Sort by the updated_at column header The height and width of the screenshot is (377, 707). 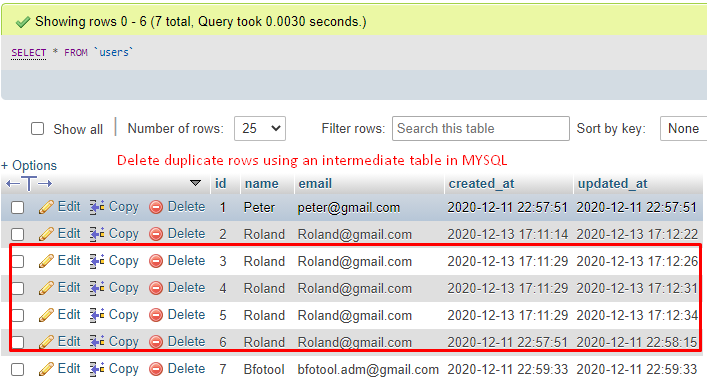pos(613,184)
